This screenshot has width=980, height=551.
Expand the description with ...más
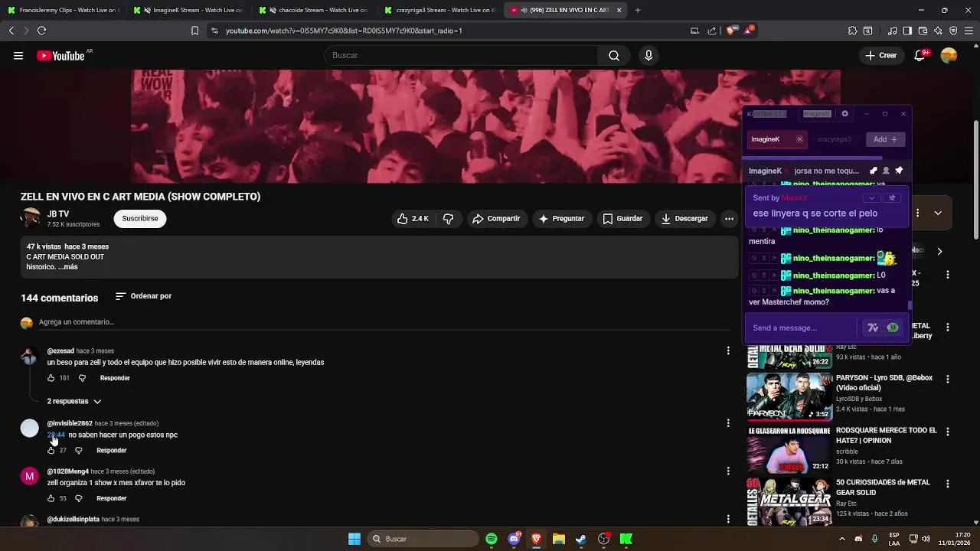click(x=68, y=267)
